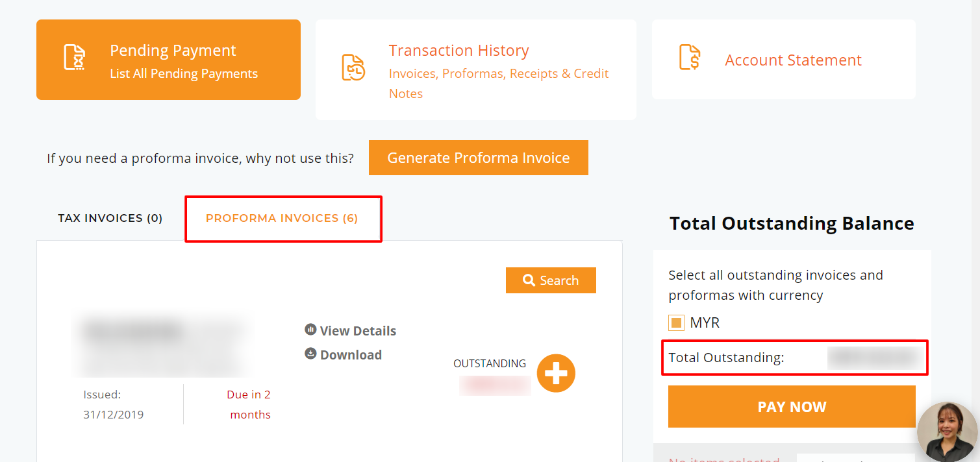Click the PAY NOW button
Image resolution: width=980 pixels, height=462 pixels.
click(792, 407)
